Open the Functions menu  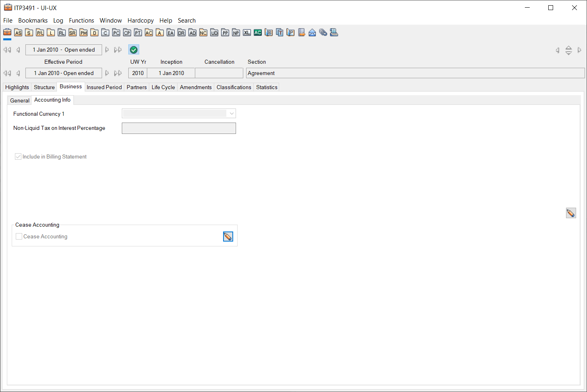click(x=81, y=21)
